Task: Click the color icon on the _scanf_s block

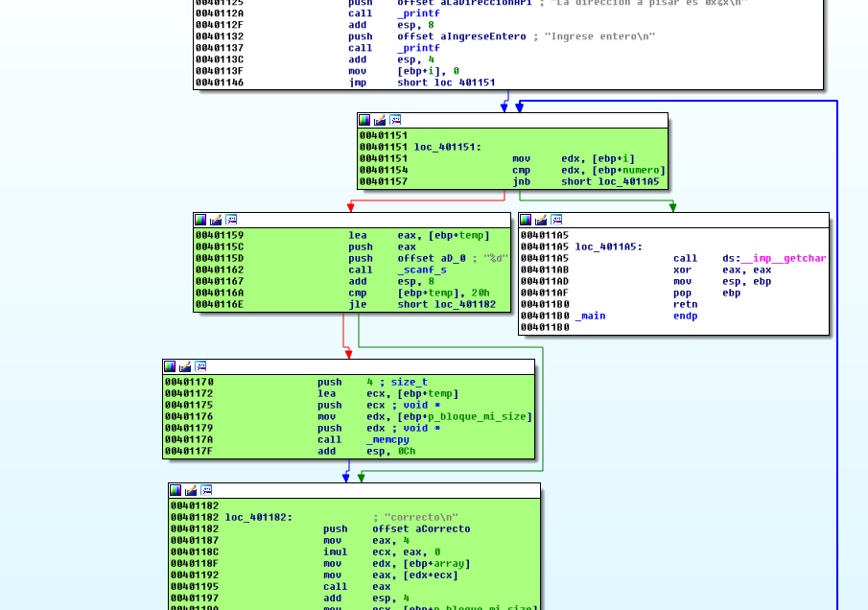Action: tap(200, 220)
